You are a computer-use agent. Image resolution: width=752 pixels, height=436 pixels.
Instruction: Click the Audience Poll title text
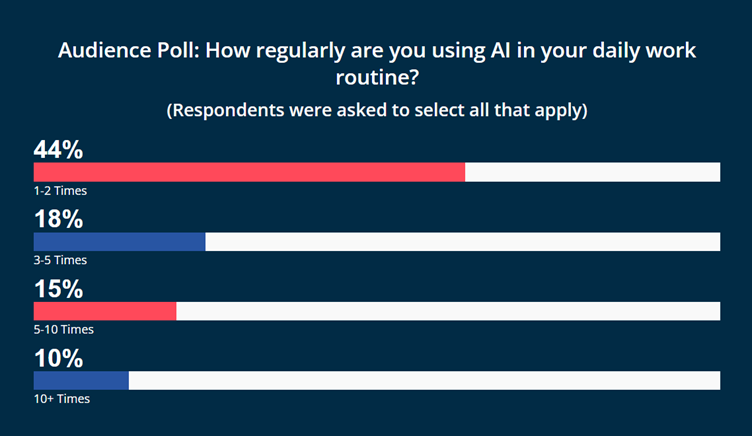[377, 64]
